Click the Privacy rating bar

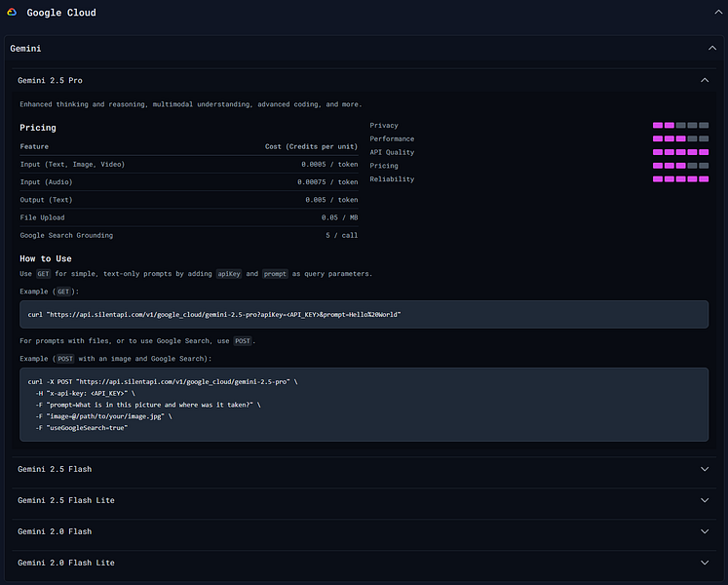(x=680, y=126)
